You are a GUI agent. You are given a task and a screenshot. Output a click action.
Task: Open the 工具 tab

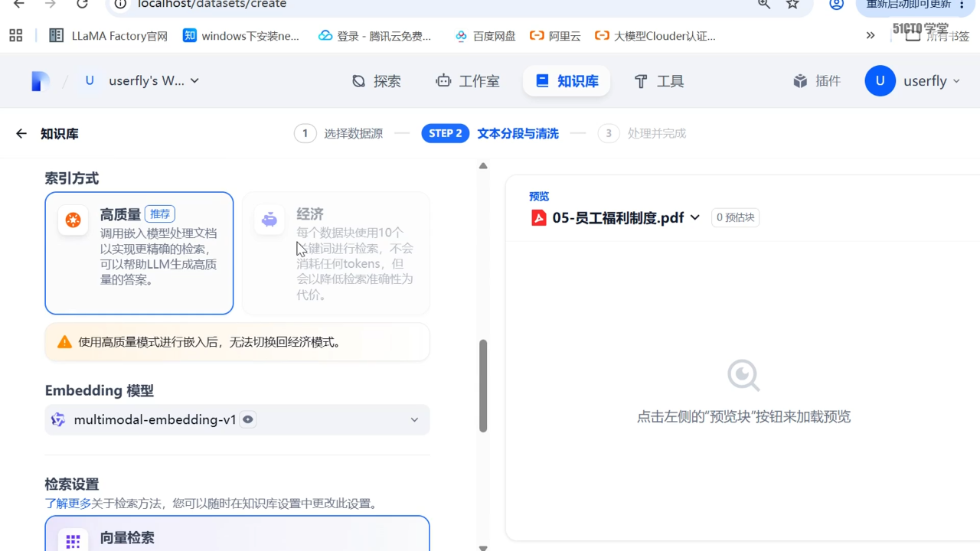[659, 81]
